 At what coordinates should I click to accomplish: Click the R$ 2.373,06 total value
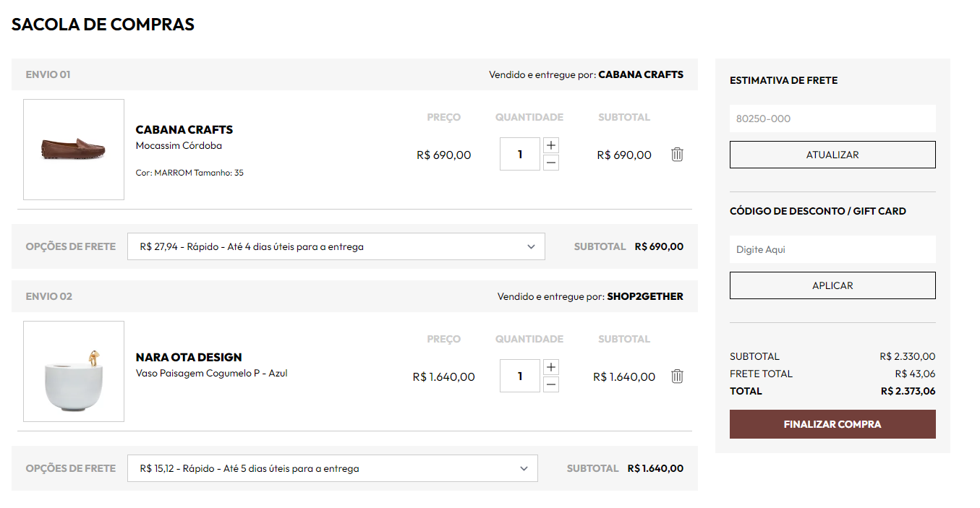click(908, 391)
